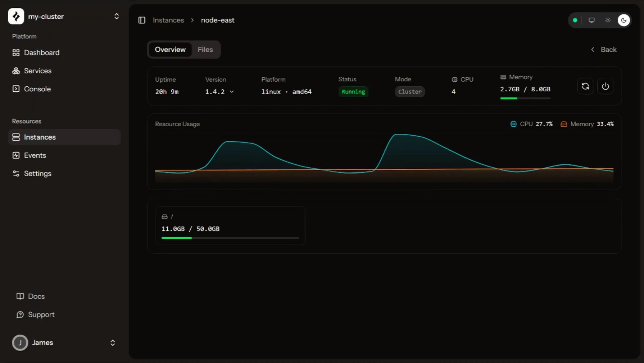Image resolution: width=644 pixels, height=363 pixels.
Task: Click the Back left chevron icon
Action: click(x=593, y=50)
